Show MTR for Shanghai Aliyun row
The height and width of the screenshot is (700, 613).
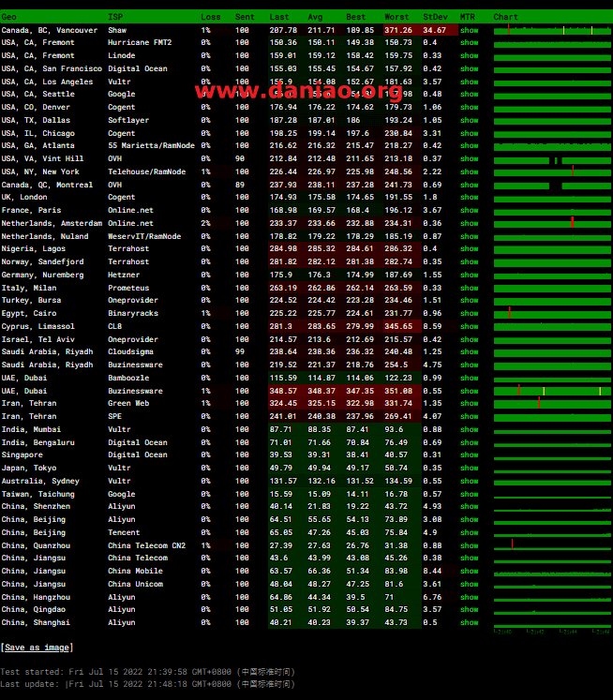pyautogui.click(x=469, y=622)
